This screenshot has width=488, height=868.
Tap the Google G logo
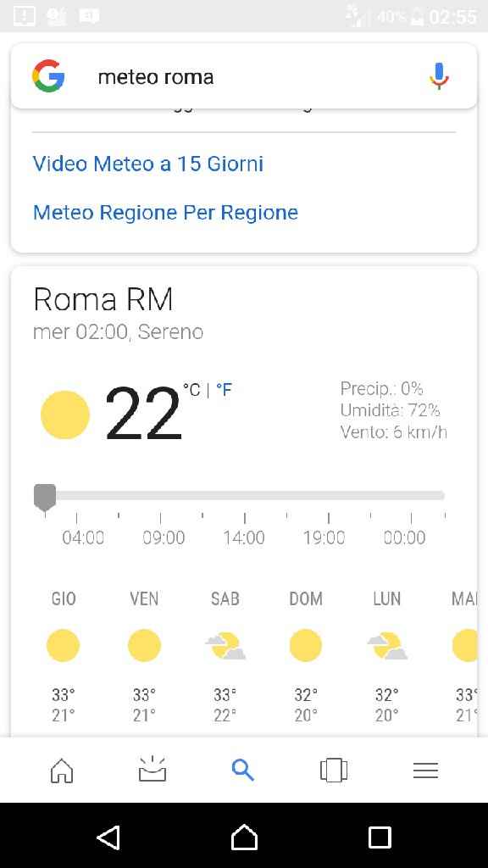(x=49, y=75)
